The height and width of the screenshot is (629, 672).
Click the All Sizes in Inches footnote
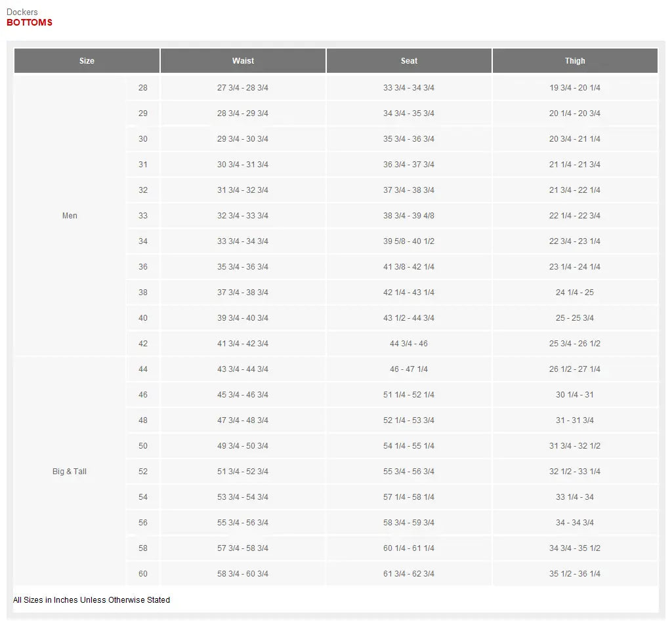[x=92, y=600]
